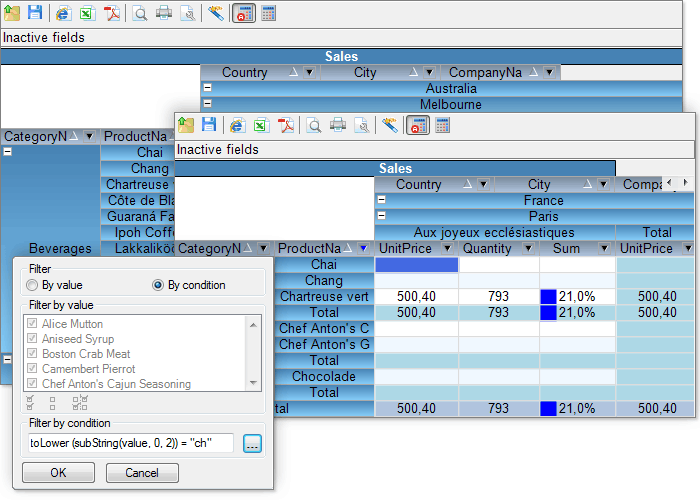Export to Excel icon in back window toolbar
The image size is (700, 500).
coord(87,13)
